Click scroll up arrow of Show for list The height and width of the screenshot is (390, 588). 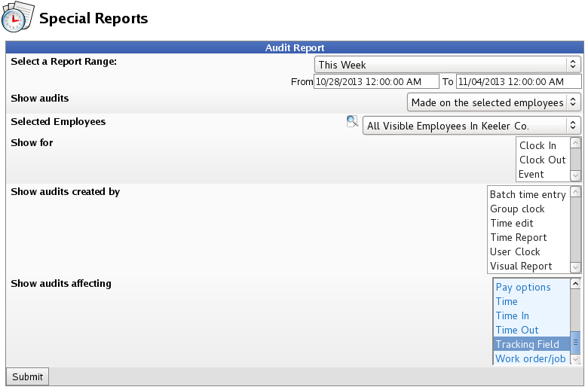(x=575, y=143)
